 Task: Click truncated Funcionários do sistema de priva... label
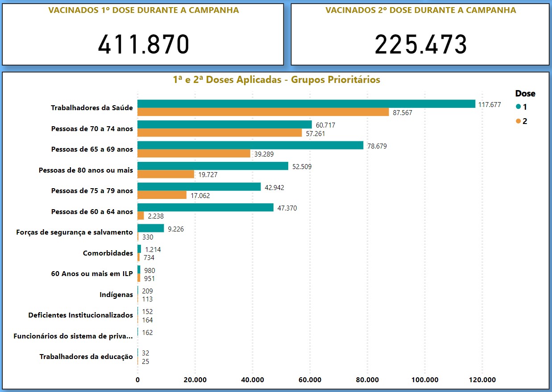click(x=73, y=336)
